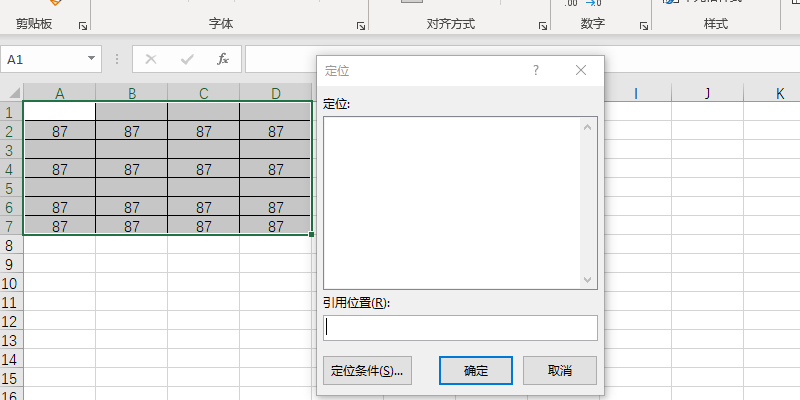Click empty cell A1
The image size is (800, 400).
60,112
